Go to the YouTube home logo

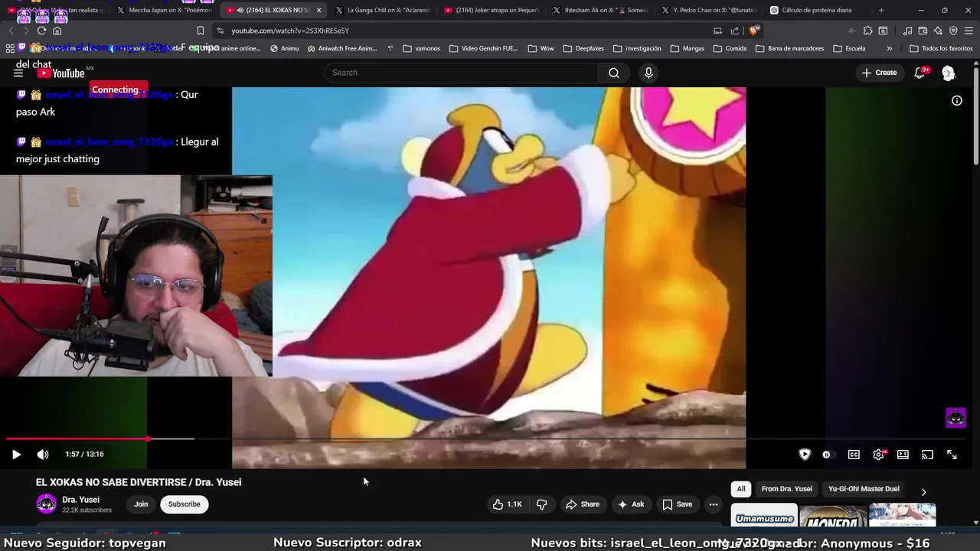61,73
